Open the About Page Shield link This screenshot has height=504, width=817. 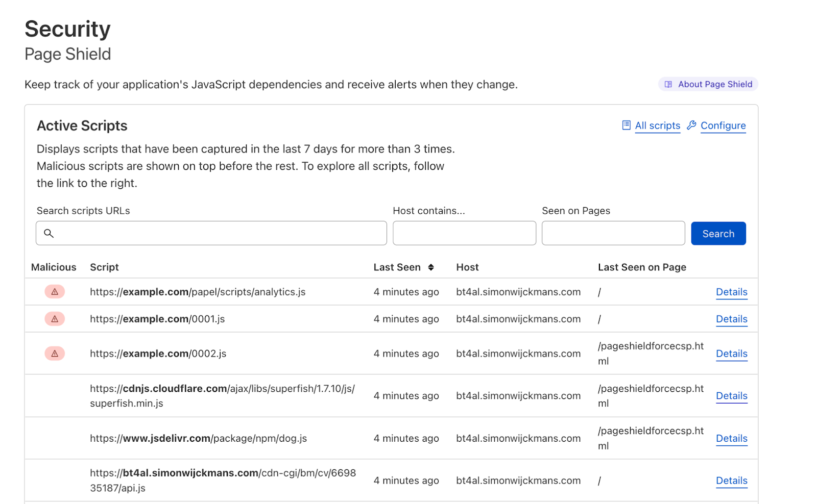tap(708, 84)
